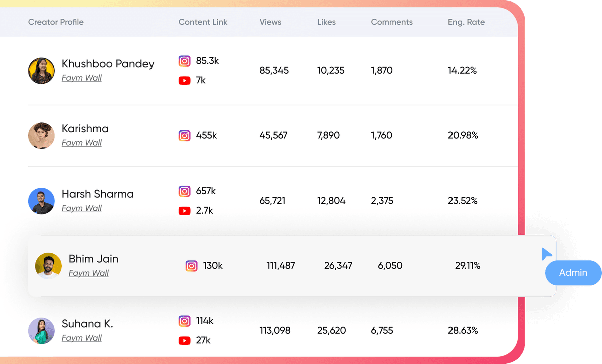This screenshot has height=364, width=602.
Task: Click the name Karishma
Action: click(85, 129)
